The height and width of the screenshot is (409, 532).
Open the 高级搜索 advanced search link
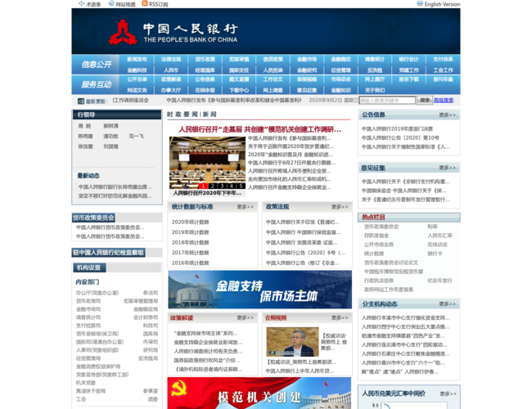coord(444,101)
